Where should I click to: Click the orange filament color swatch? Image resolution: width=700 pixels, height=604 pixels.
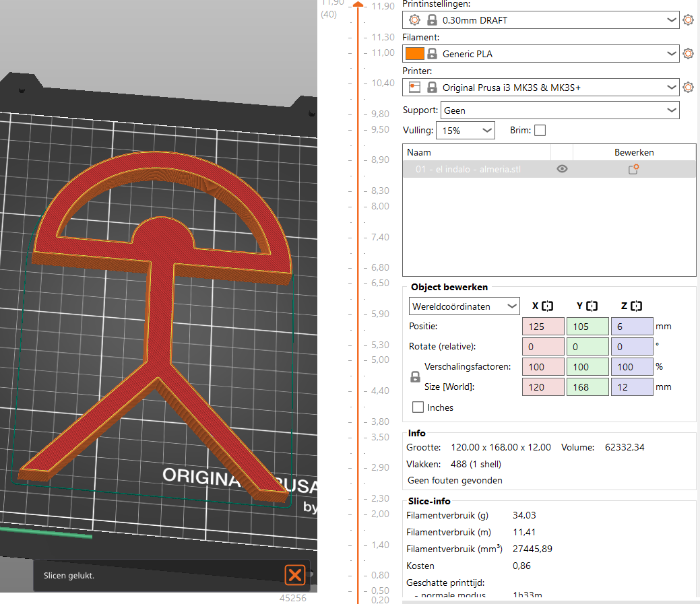click(x=415, y=53)
